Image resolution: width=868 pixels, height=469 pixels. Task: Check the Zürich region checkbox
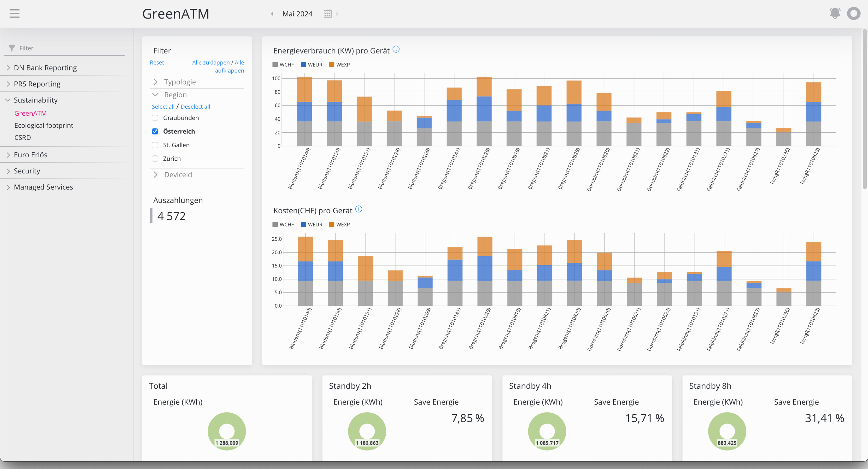[155, 158]
